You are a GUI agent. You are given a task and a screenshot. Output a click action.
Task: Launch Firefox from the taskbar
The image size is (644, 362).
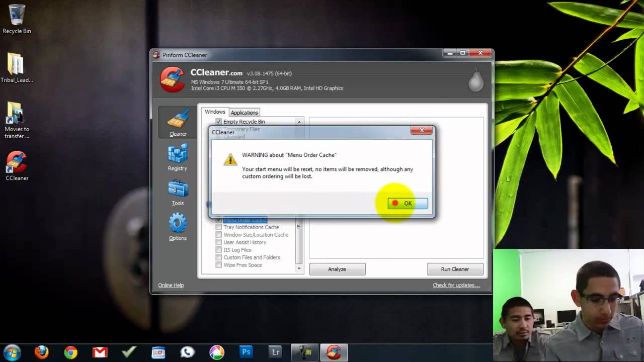coord(41,352)
